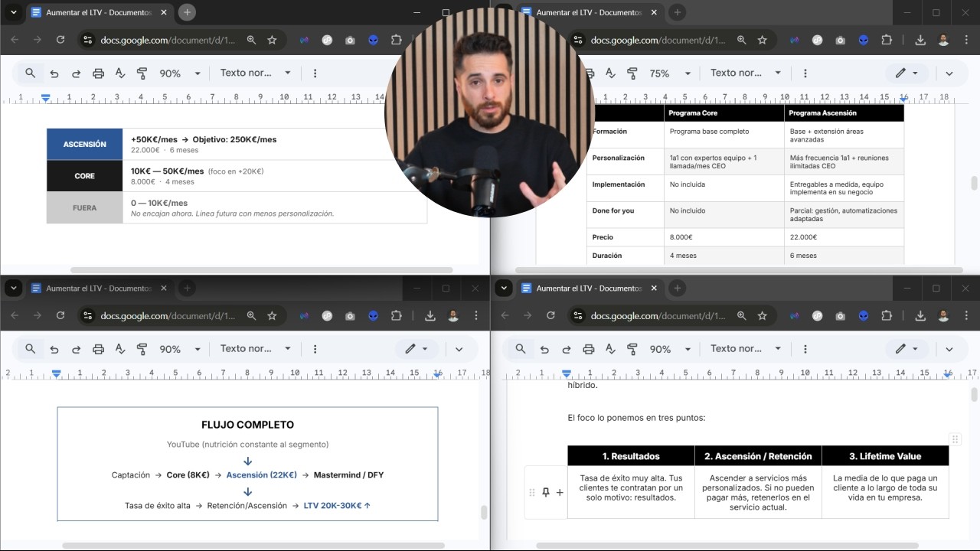Click the zoom magnifier in the Programa Core window address bar
980x551 pixels.
point(741,40)
